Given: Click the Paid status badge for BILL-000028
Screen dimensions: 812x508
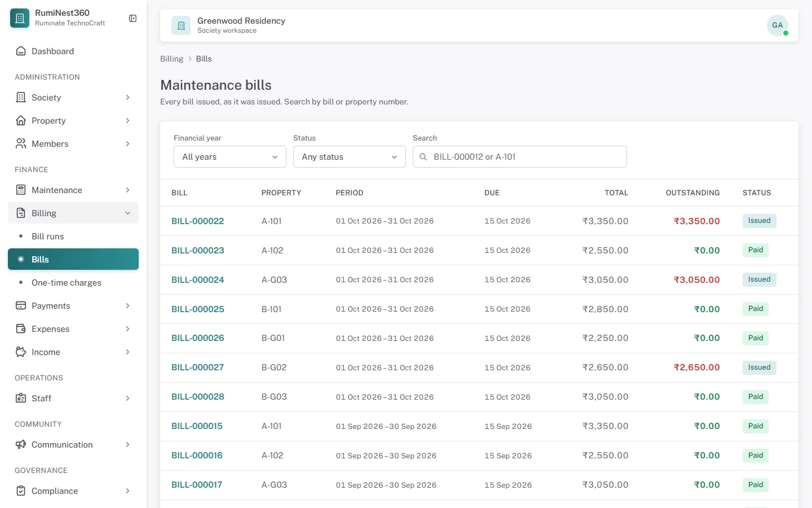Looking at the screenshot, I should [x=756, y=397].
